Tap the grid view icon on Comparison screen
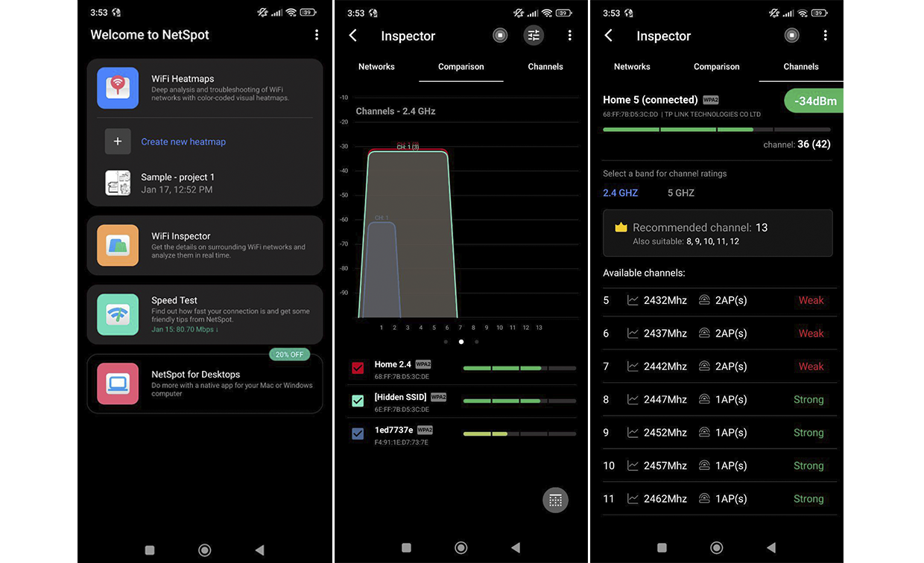Image resolution: width=924 pixels, height=563 pixels. [555, 500]
